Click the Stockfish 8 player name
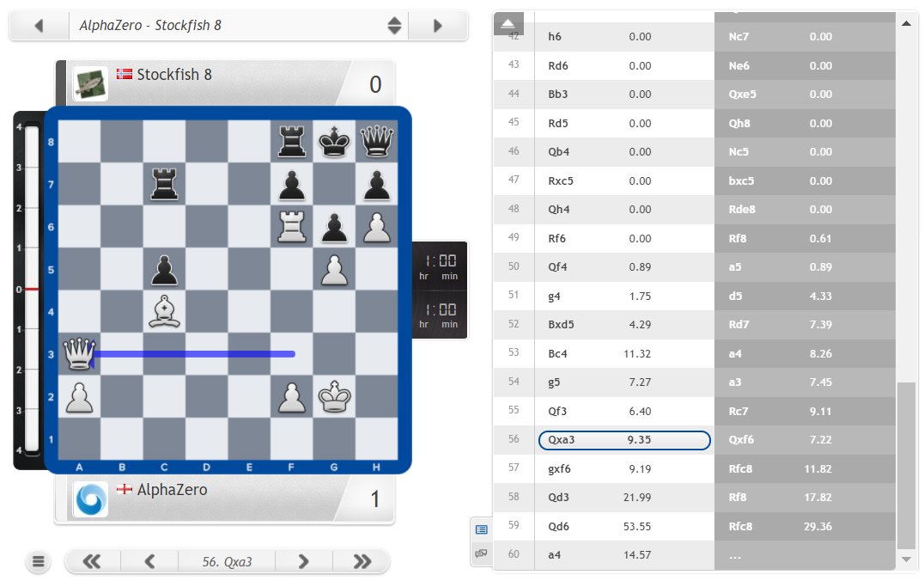 [x=173, y=74]
